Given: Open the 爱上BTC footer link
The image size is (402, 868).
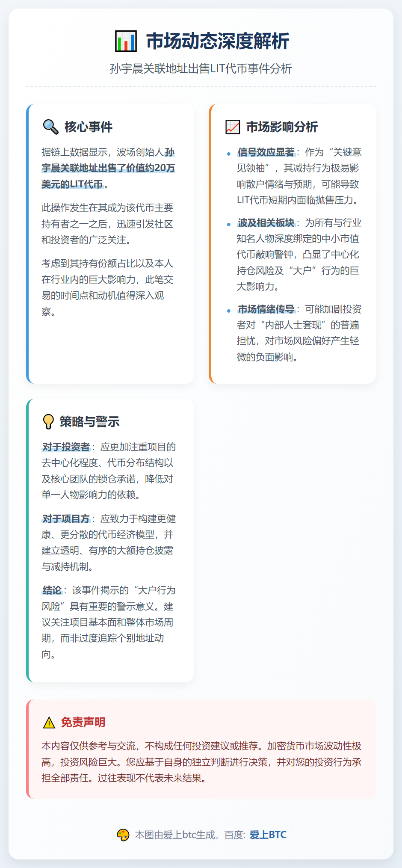Looking at the screenshot, I should click(268, 835).
